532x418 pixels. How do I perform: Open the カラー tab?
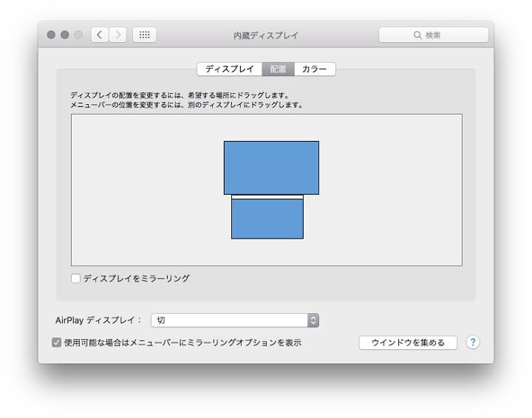315,69
